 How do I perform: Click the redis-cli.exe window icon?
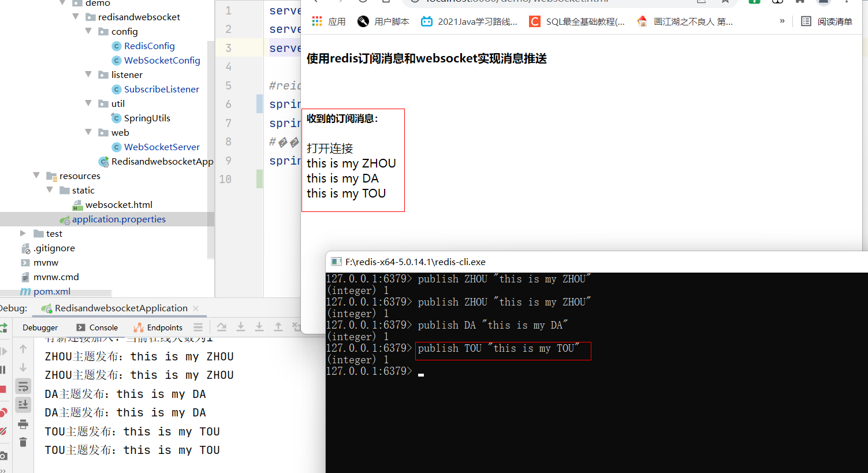coord(336,262)
